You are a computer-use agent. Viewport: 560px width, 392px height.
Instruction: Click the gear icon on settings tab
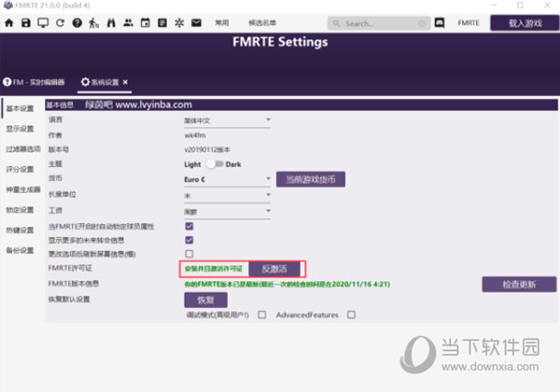point(85,82)
